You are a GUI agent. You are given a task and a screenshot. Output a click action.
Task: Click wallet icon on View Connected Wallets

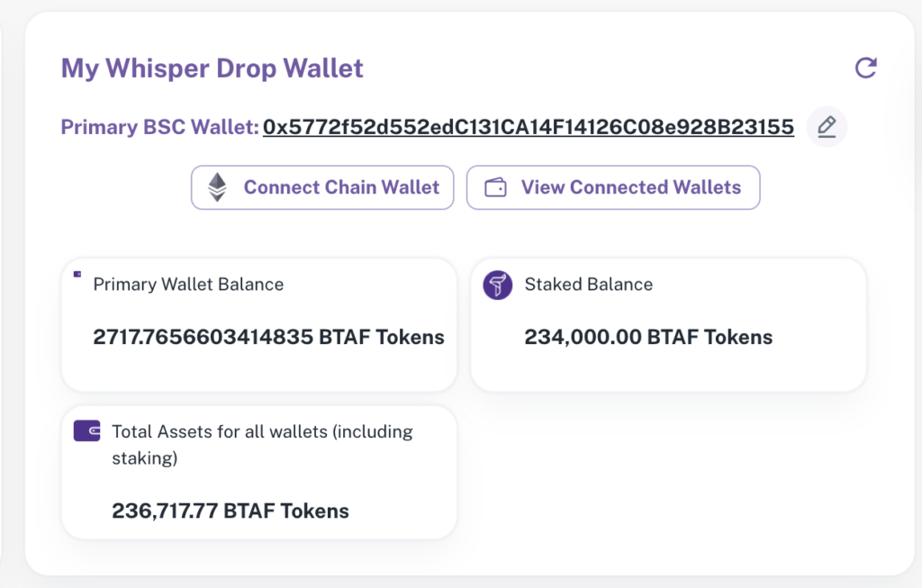495,187
